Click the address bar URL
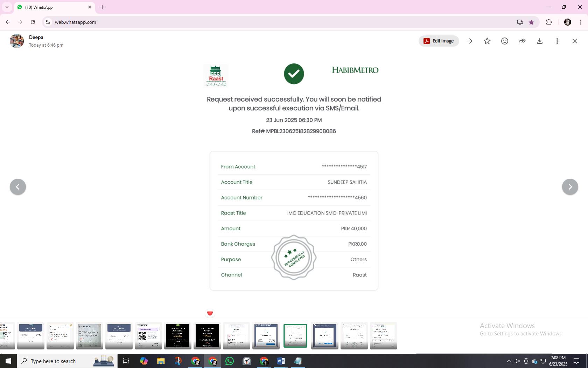 pyautogui.click(x=75, y=22)
